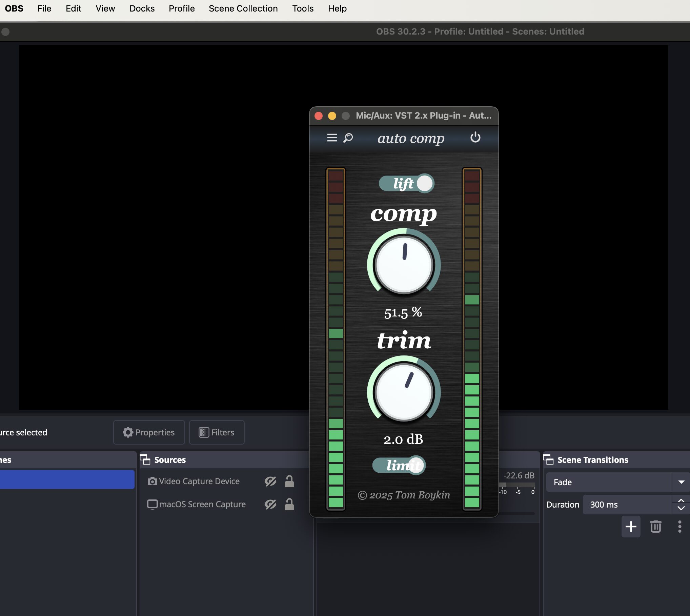The height and width of the screenshot is (616, 690).
Task: Toggle the auto comp power bypass button
Action: (x=475, y=137)
